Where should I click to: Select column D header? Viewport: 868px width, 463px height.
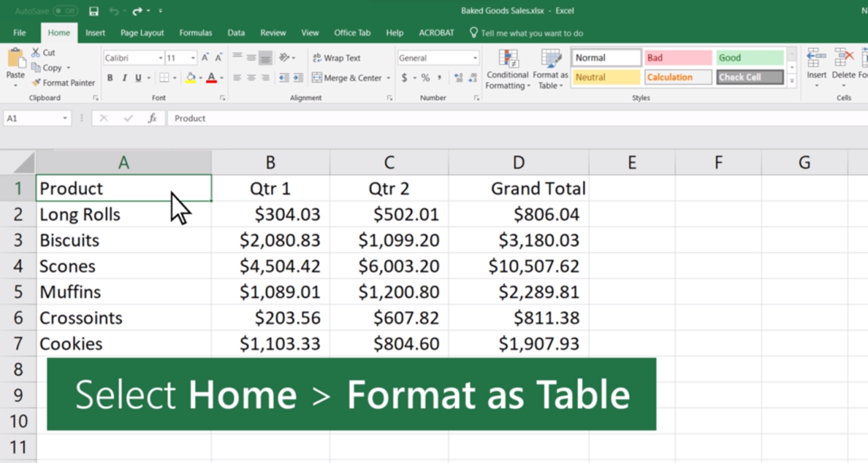tap(519, 162)
